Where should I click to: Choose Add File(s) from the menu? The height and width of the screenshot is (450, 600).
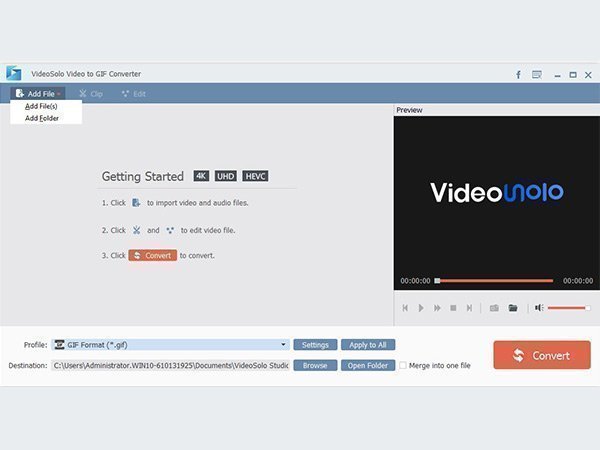pos(41,106)
